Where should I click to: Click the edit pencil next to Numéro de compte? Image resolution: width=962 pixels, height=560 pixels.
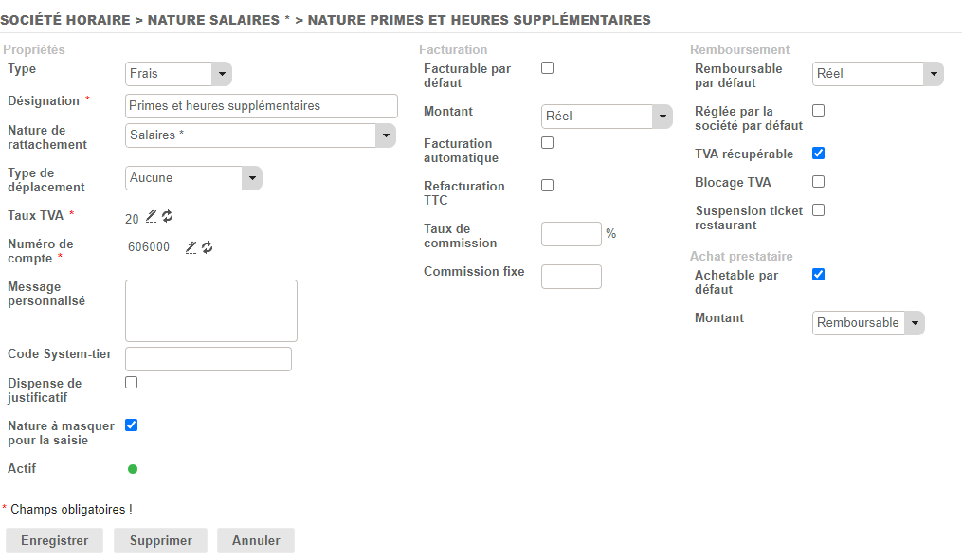pos(191,247)
